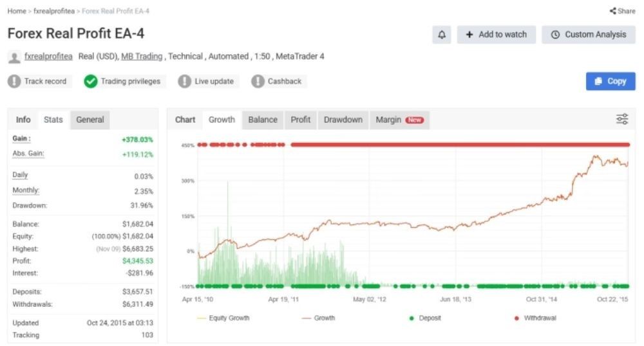Toggle Deposit series in chart legend
The height and width of the screenshot is (346, 644).
click(x=425, y=318)
